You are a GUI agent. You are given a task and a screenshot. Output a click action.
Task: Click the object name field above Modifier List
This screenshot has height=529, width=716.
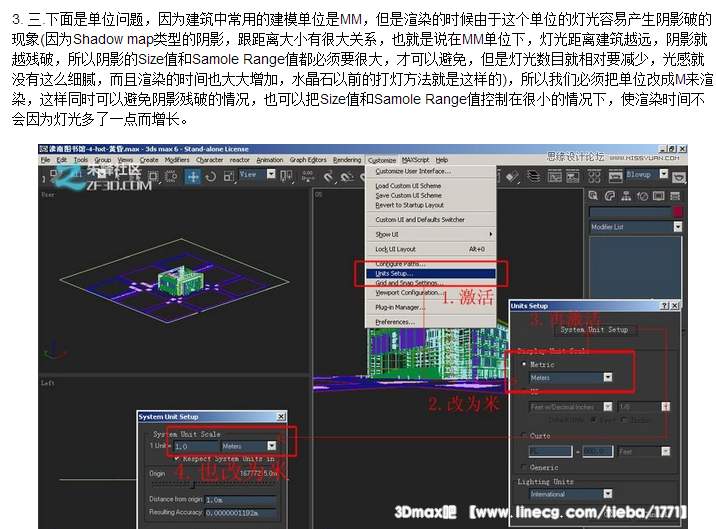pos(630,212)
